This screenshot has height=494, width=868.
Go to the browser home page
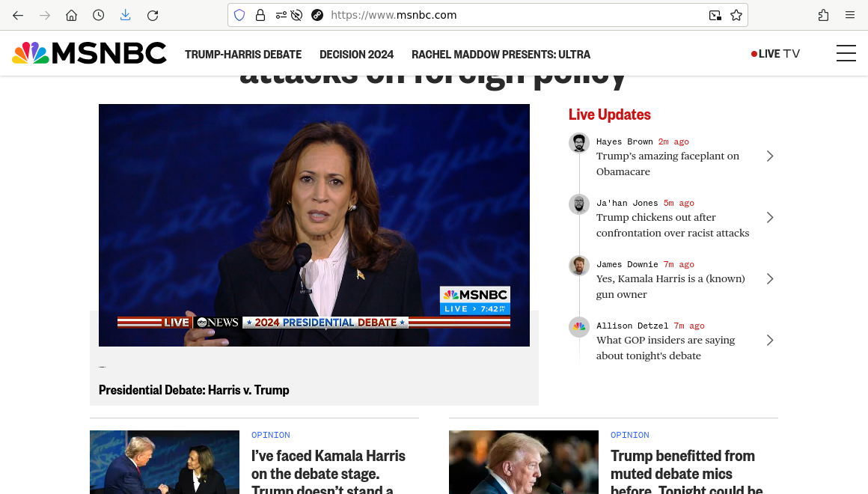click(x=71, y=15)
